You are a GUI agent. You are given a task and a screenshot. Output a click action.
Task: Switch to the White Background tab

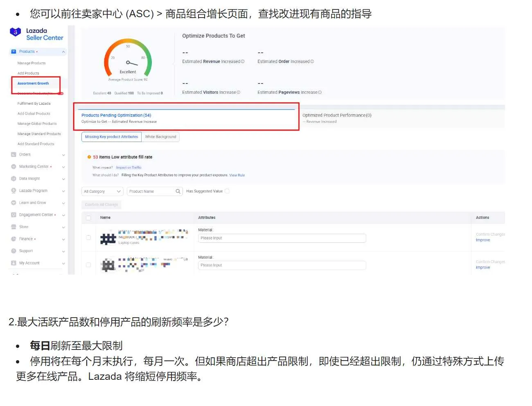tap(160, 137)
